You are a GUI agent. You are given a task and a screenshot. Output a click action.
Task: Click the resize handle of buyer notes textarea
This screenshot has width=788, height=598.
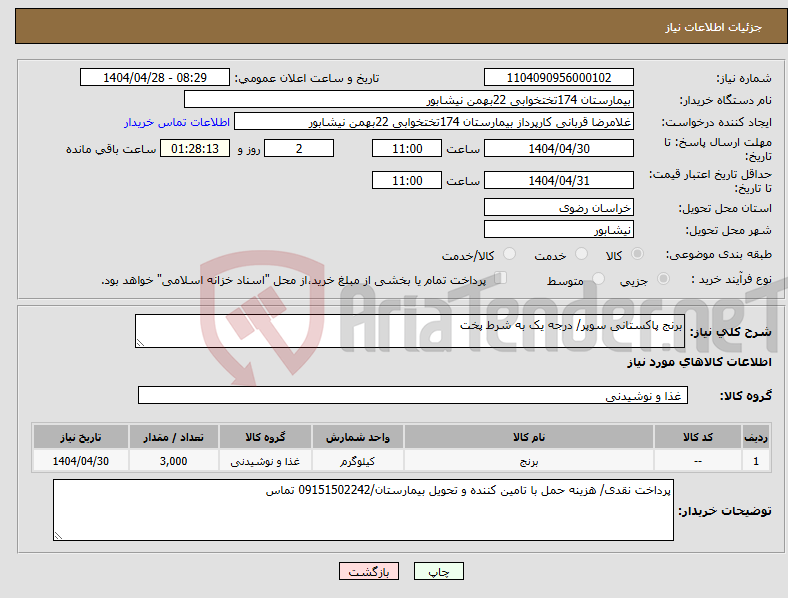[58, 536]
